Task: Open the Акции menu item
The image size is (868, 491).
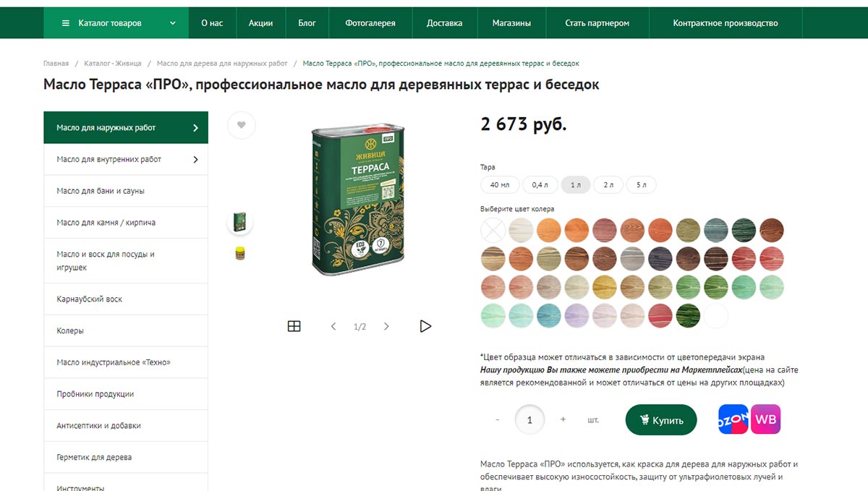Action: coord(261,23)
